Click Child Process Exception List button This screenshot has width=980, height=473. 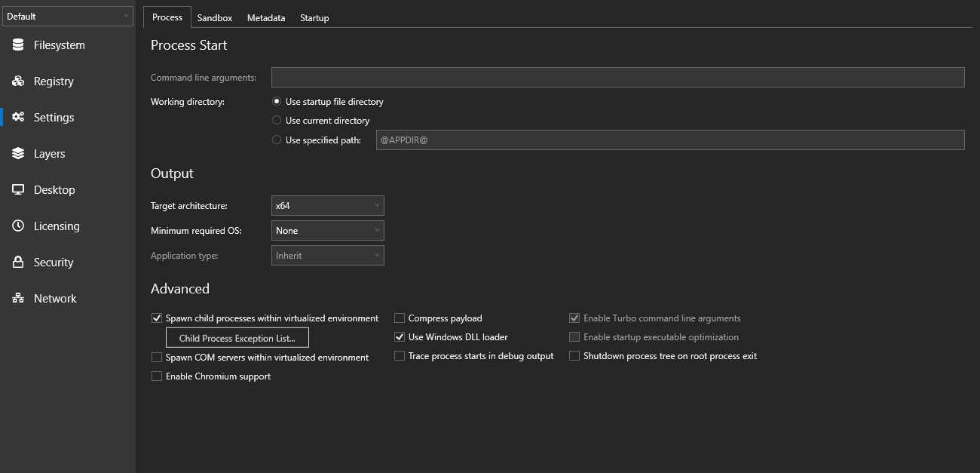point(237,339)
